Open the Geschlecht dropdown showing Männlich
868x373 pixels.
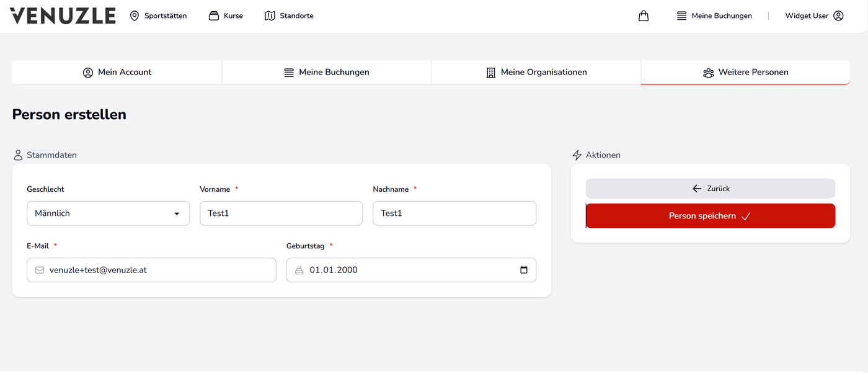tap(108, 213)
